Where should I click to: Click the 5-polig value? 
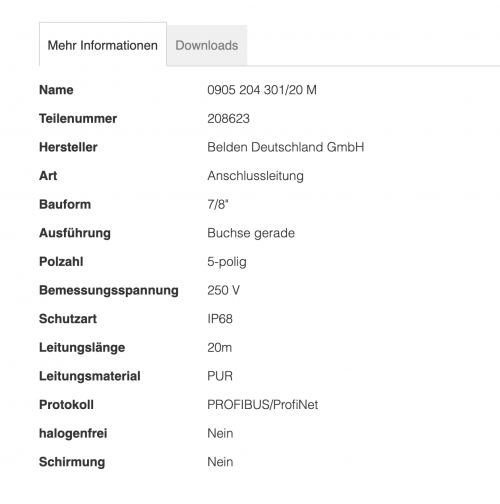pos(227,261)
